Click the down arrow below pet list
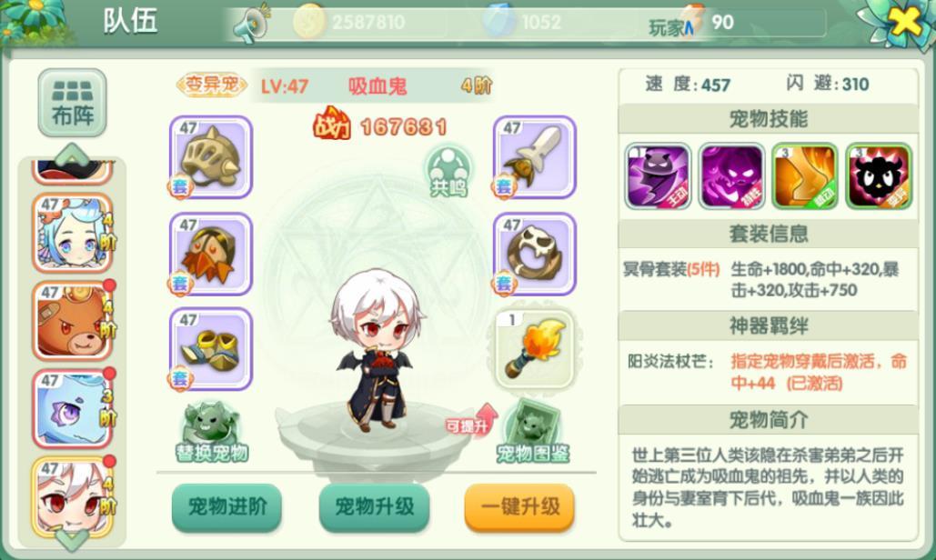 coord(72,538)
